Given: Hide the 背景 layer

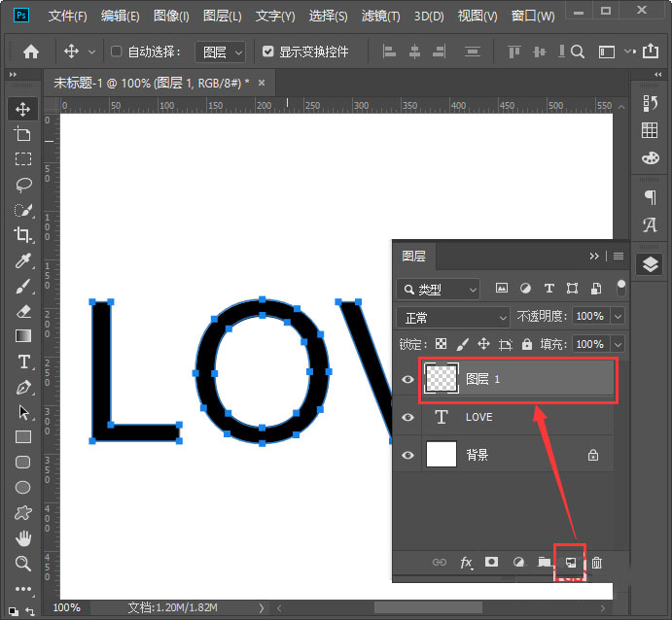Looking at the screenshot, I should pyautogui.click(x=407, y=454).
